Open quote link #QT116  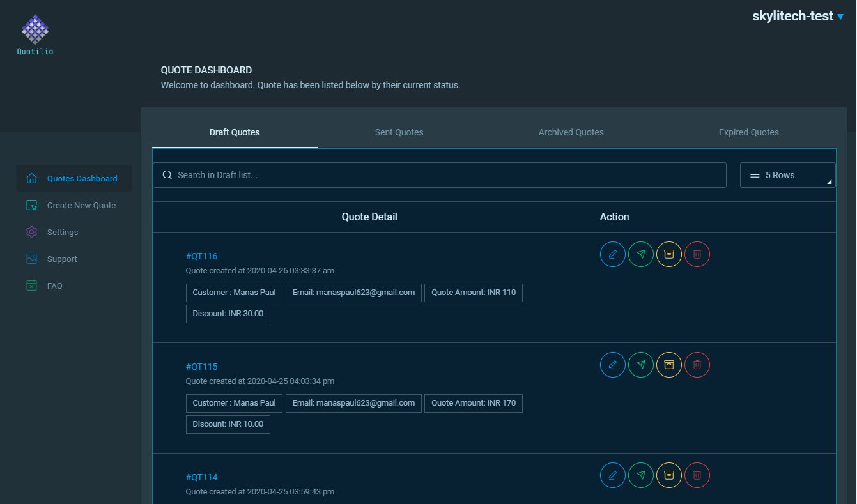[201, 256]
